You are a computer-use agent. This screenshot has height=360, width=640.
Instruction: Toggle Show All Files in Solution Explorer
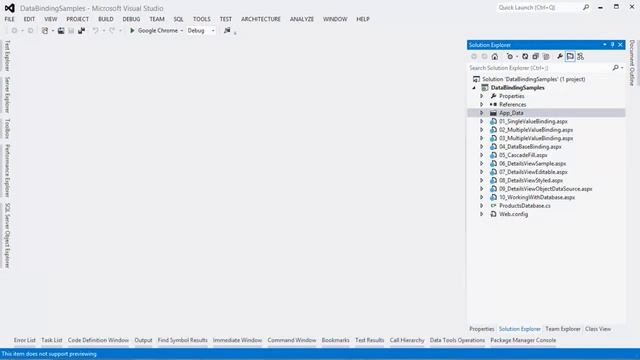point(546,56)
